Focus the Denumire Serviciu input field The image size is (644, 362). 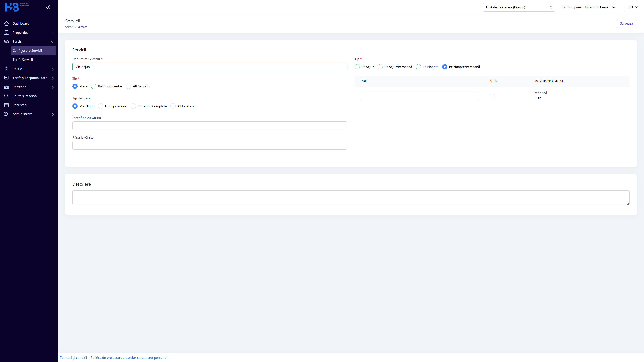click(x=210, y=67)
